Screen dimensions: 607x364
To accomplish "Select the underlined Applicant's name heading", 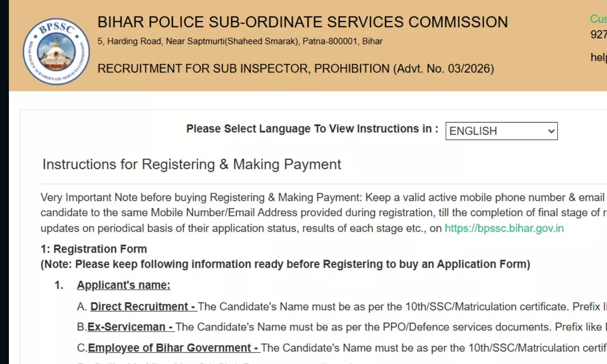I will coord(123,285).
